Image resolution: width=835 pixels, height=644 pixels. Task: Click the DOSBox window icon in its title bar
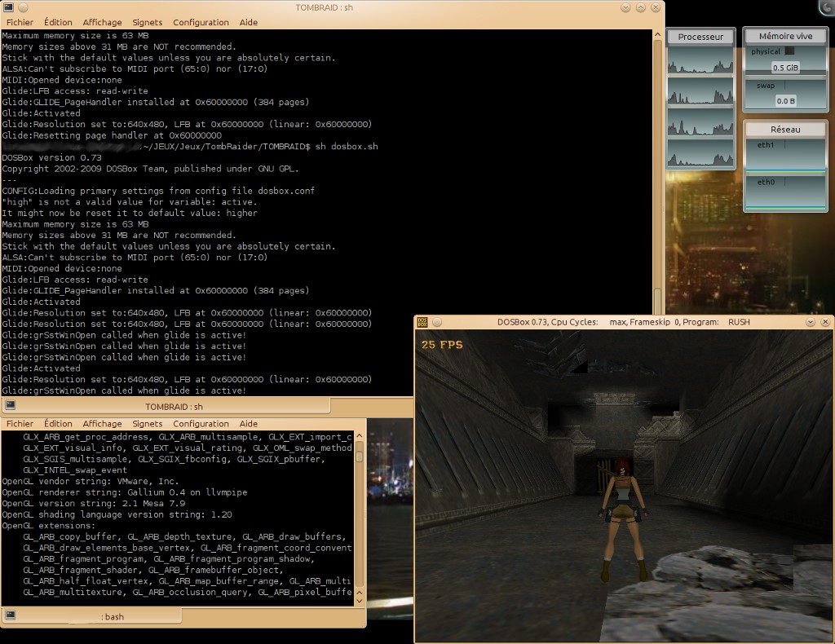click(422, 322)
